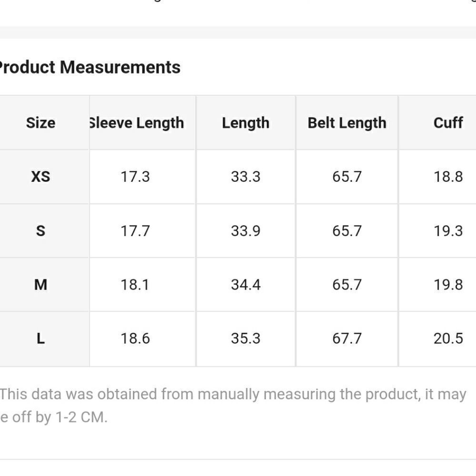Image resolution: width=476 pixels, height=476 pixels.
Task: Click the 19.3 cuff value
Action: pyautogui.click(x=448, y=231)
